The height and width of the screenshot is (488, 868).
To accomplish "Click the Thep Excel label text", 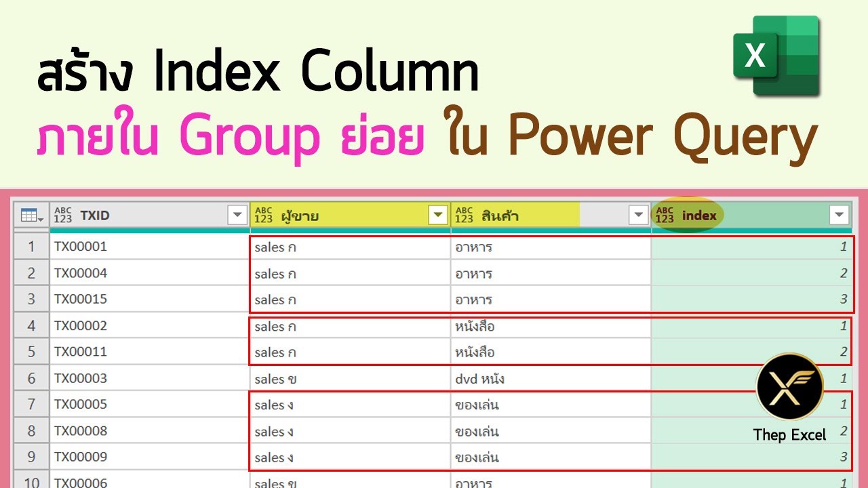I will click(789, 435).
